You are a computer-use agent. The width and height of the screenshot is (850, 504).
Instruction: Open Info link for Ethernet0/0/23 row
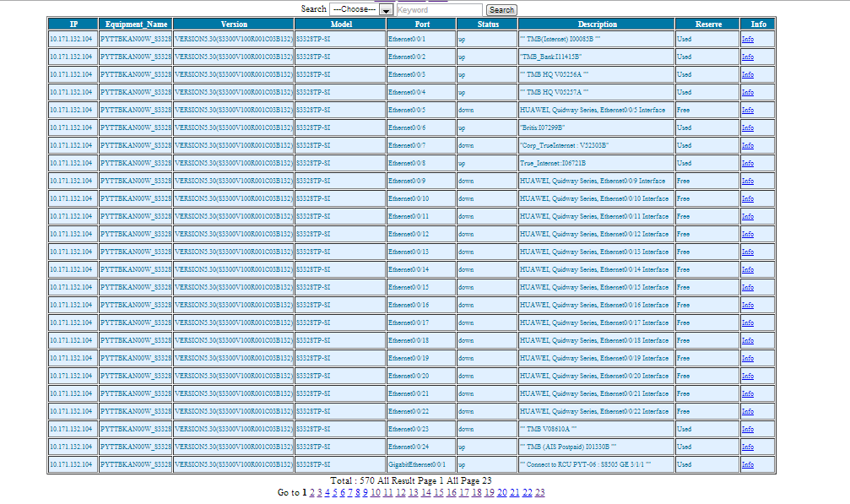pyautogui.click(x=748, y=429)
